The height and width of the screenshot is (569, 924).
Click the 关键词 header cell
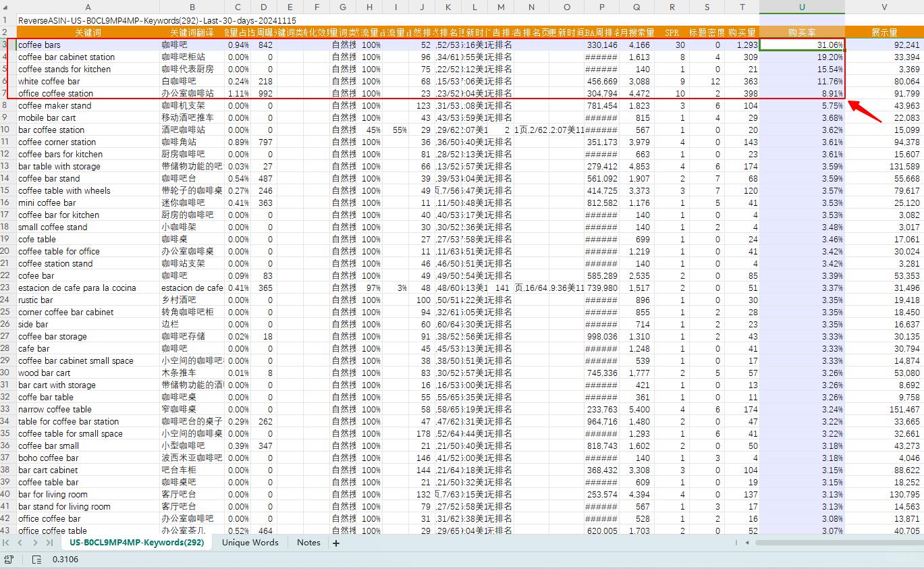[88, 32]
